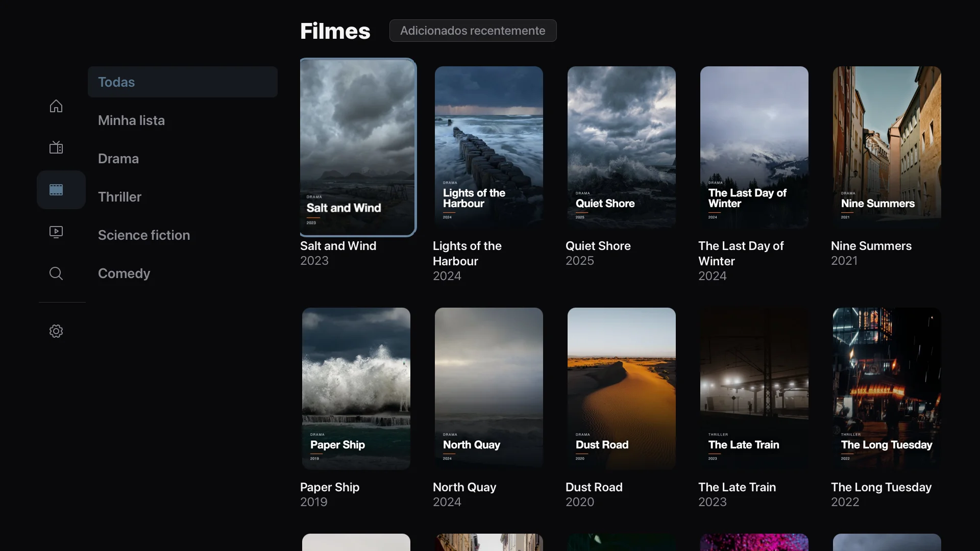Open The Long Tuesday poster
Viewport: 980px width, 551px height.
(887, 389)
